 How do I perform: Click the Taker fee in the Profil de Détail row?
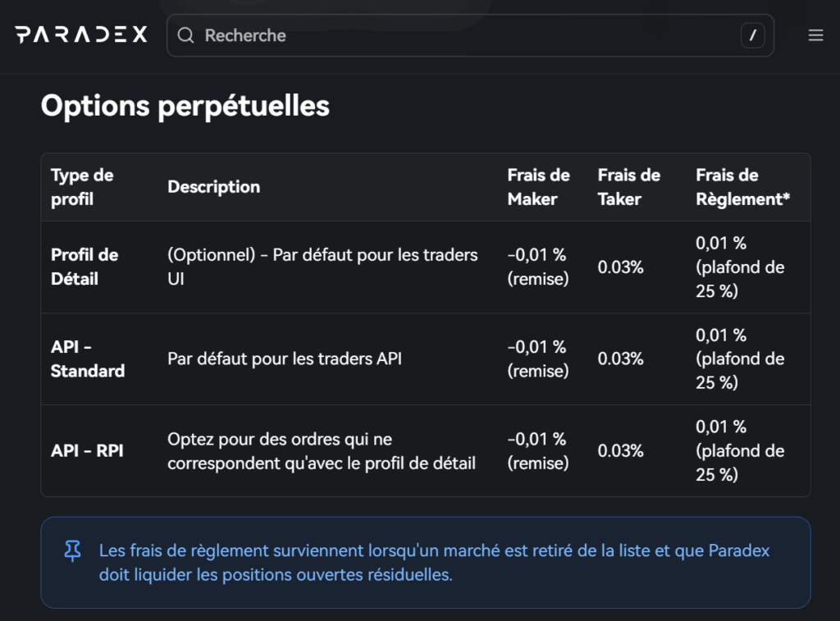pyautogui.click(x=620, y=267)
